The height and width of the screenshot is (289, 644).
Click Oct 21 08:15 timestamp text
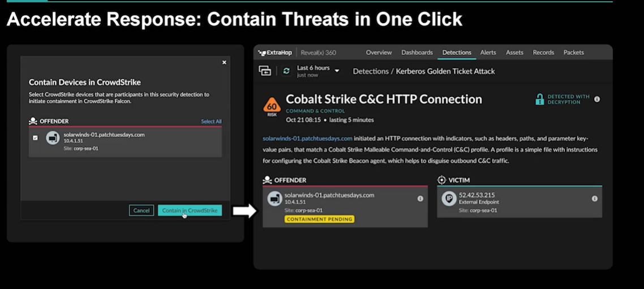(x=304, y=120)
